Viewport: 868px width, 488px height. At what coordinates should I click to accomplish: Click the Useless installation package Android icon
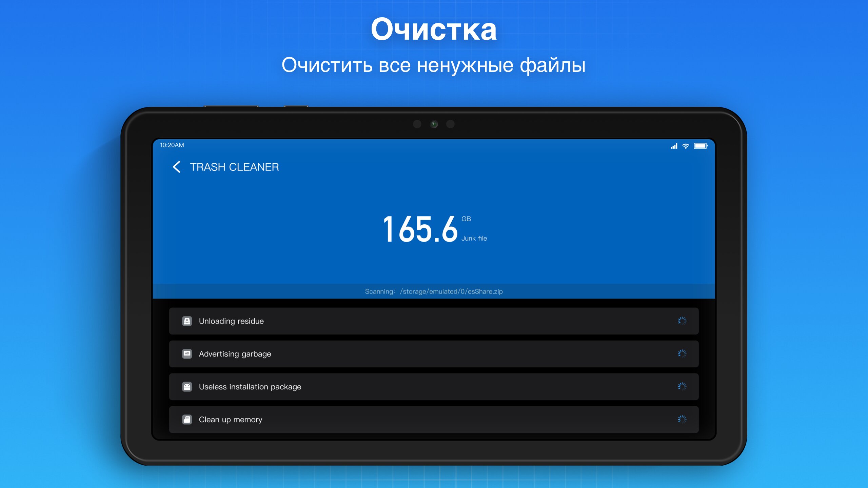187,387
